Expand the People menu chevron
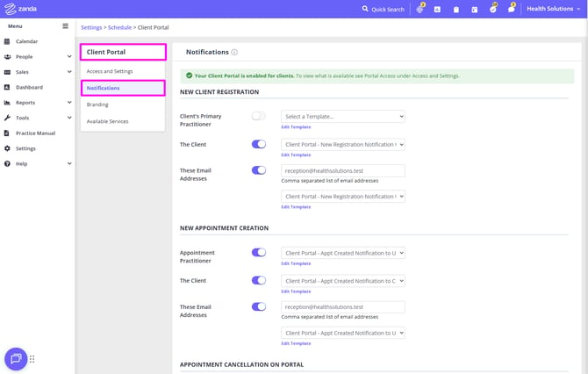The image size is (588, 374). [x=68, y=57]
